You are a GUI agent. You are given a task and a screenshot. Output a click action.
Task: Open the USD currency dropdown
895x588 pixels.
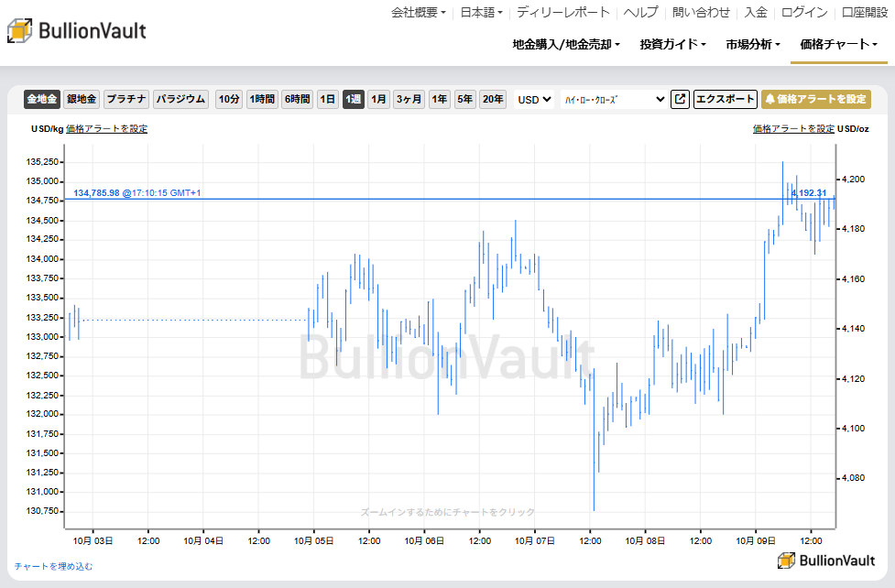534,99
